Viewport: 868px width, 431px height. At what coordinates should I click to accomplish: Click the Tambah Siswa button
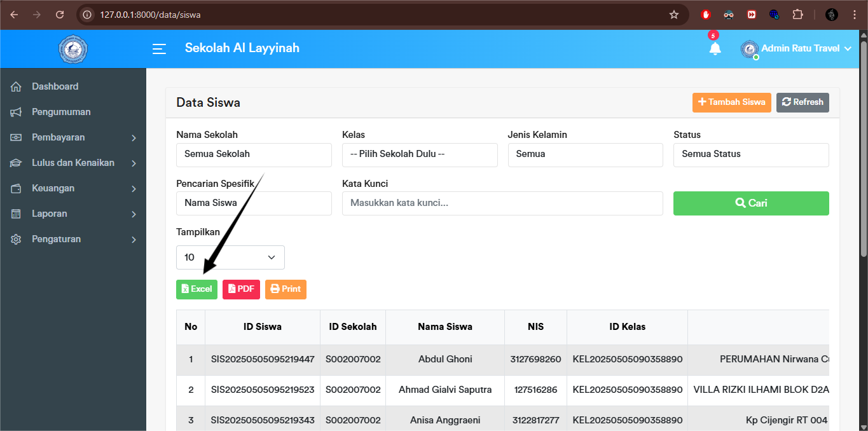731,102
